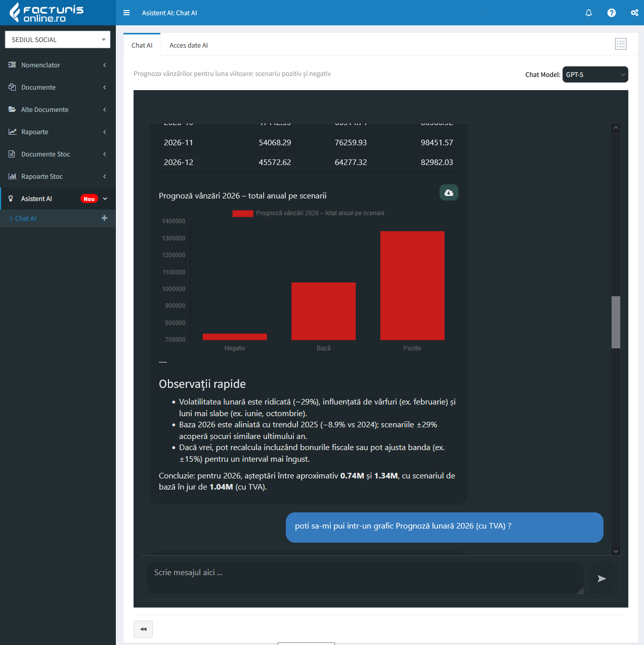Open the Chat Model GPT-5 dropdown
Viewport: 644px width, 645px height.
click(595, 74)
